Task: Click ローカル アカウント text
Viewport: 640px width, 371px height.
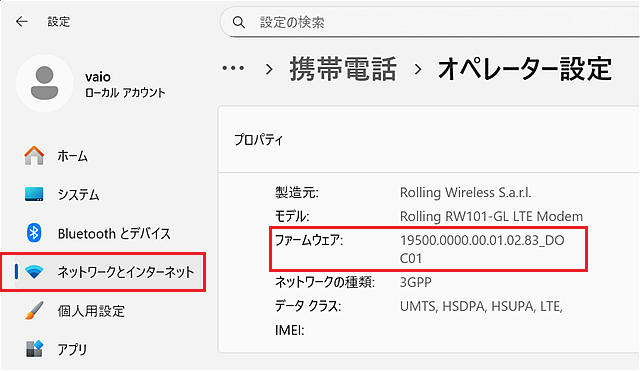Action: point(125,93)
